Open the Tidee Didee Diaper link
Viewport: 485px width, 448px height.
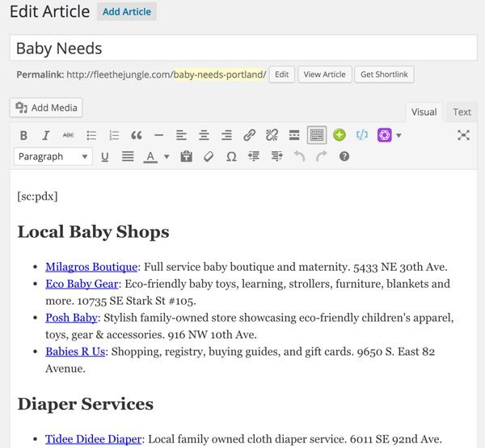coord(93,439)
